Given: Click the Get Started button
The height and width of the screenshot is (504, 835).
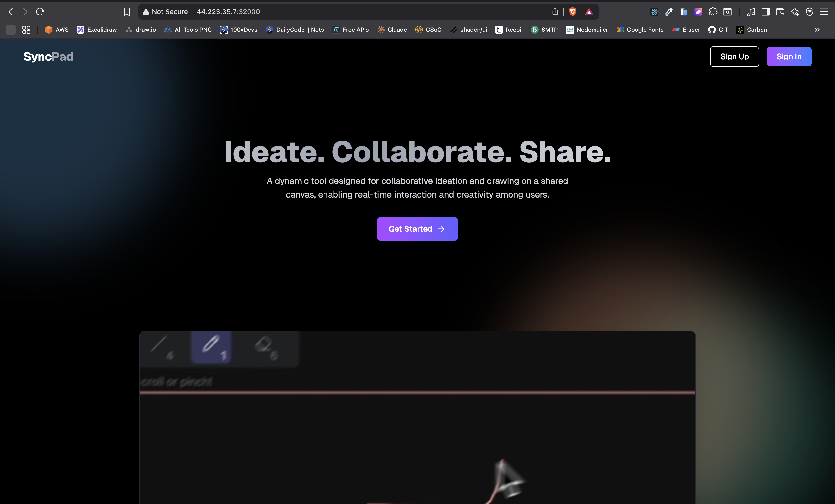Looking at the screenshot, I should tap(417, 229).
